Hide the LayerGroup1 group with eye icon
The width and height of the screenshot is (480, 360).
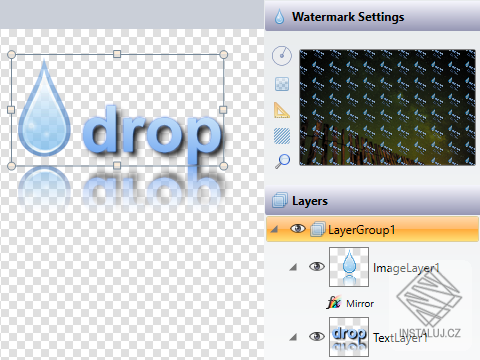[298, 229]
